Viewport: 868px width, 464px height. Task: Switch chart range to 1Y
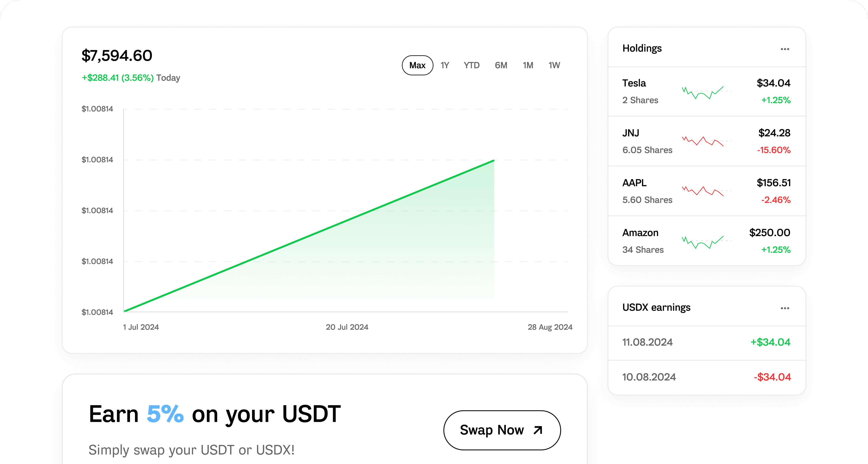[445, 65]
